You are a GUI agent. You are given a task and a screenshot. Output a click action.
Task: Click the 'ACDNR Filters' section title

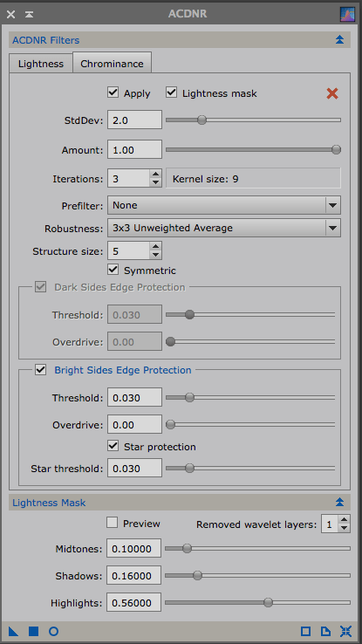coord(46,40)
